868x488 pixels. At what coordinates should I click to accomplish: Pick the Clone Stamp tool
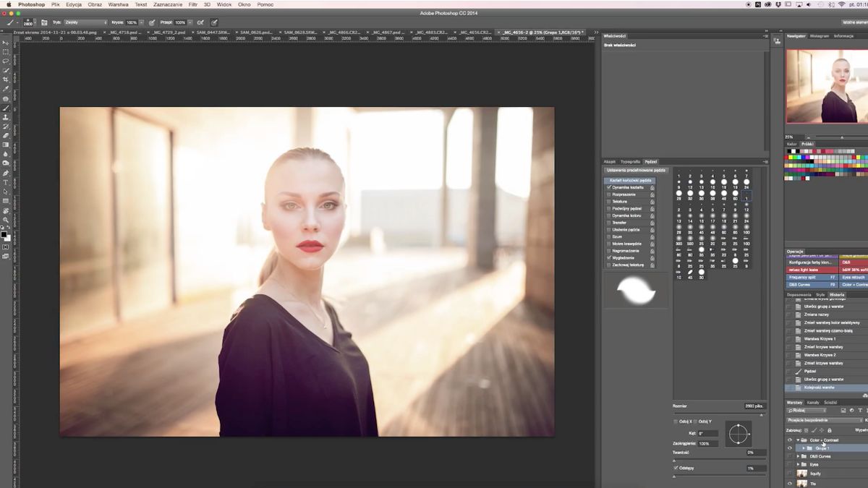tap(6, 117)
